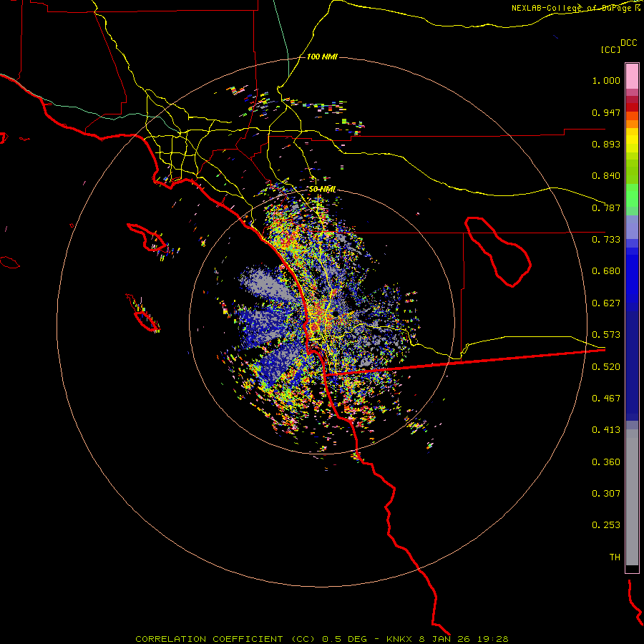Click the 0.680 scale value
The image size is (644, 644).
coord(606,271)
